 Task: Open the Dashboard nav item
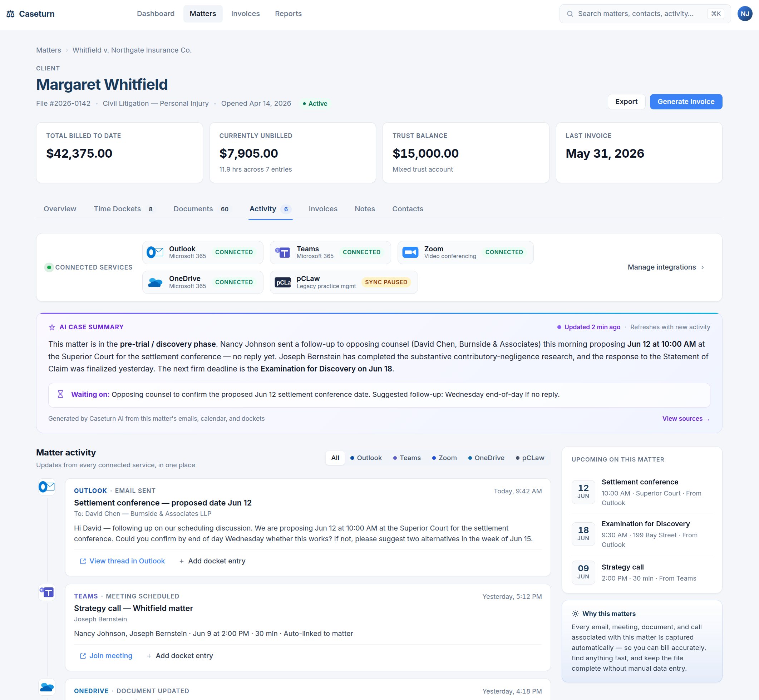156,14
